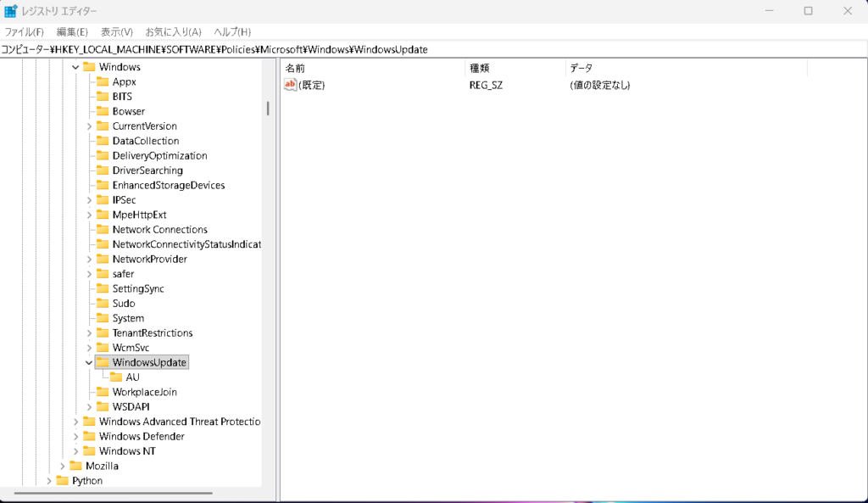Collapse the Windows key node
Screen dimensions: 868x503
pos(75,67)
